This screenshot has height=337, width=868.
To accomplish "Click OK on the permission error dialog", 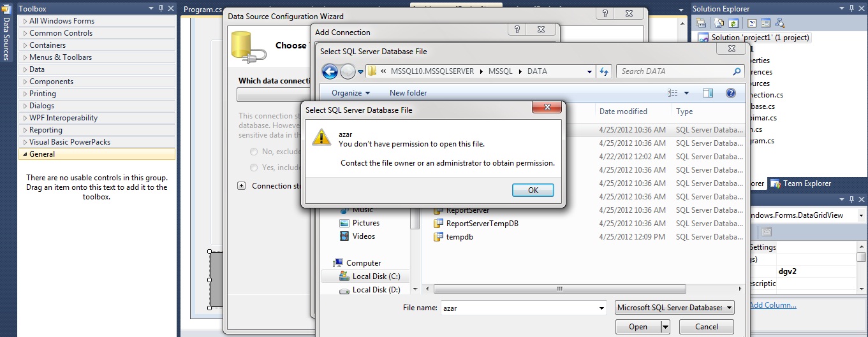I will tap(533, 190).
